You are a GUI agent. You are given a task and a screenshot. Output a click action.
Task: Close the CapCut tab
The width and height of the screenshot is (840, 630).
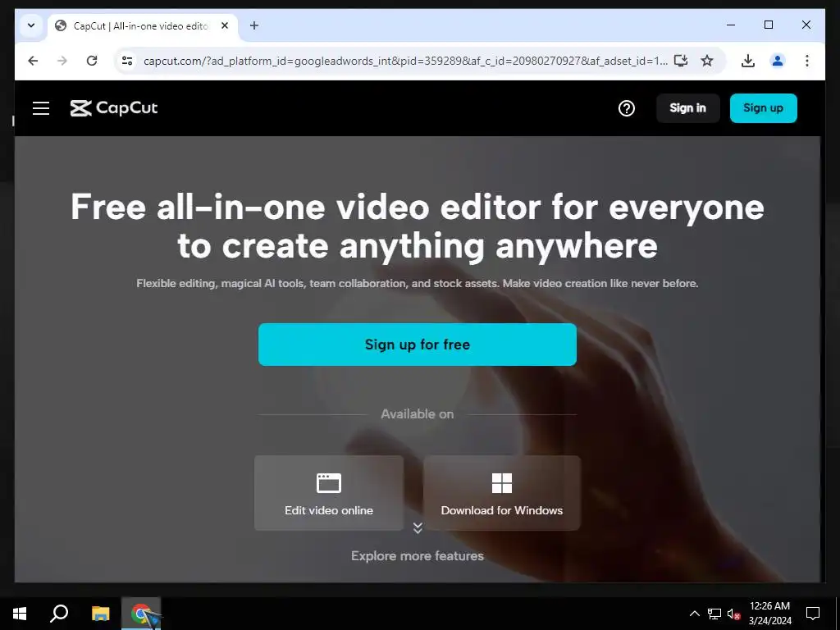[225, 25]
